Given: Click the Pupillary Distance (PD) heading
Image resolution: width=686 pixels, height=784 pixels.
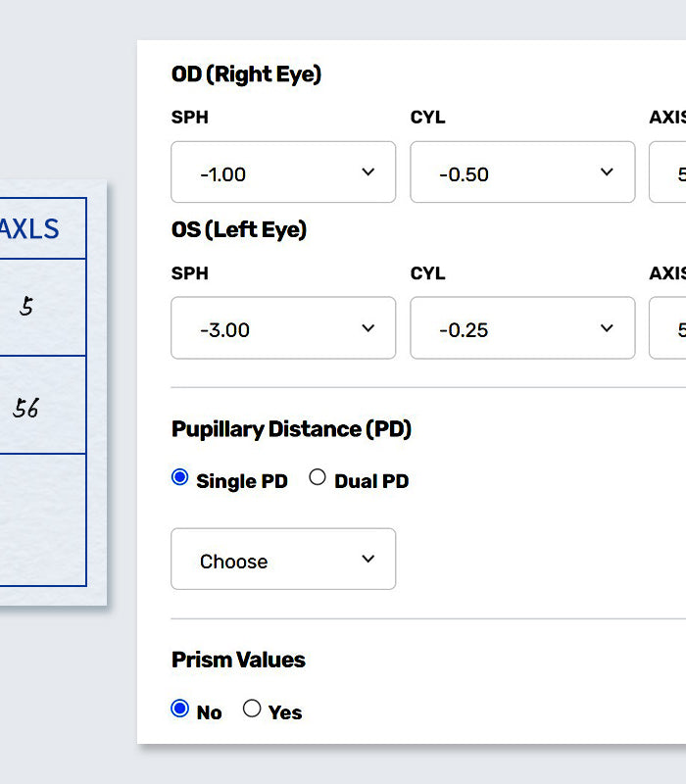Looking at the screenshot, I should coord(291,429).
